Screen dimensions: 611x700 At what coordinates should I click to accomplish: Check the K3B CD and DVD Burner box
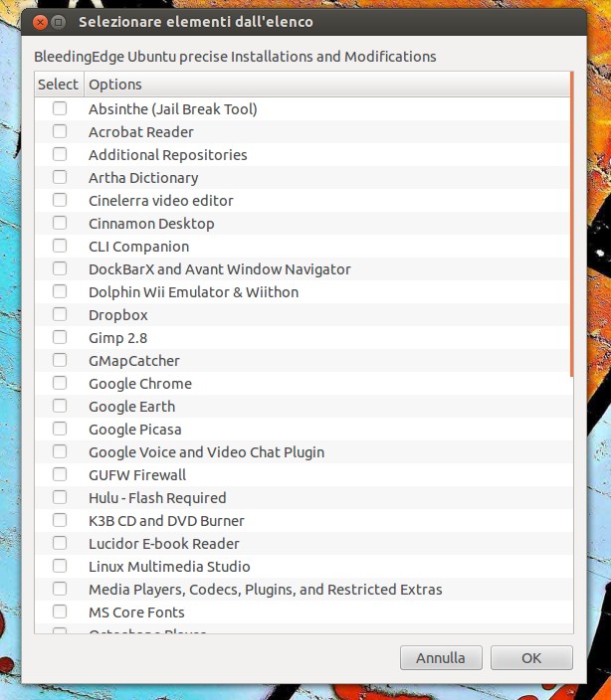click(x=60, y=520)
